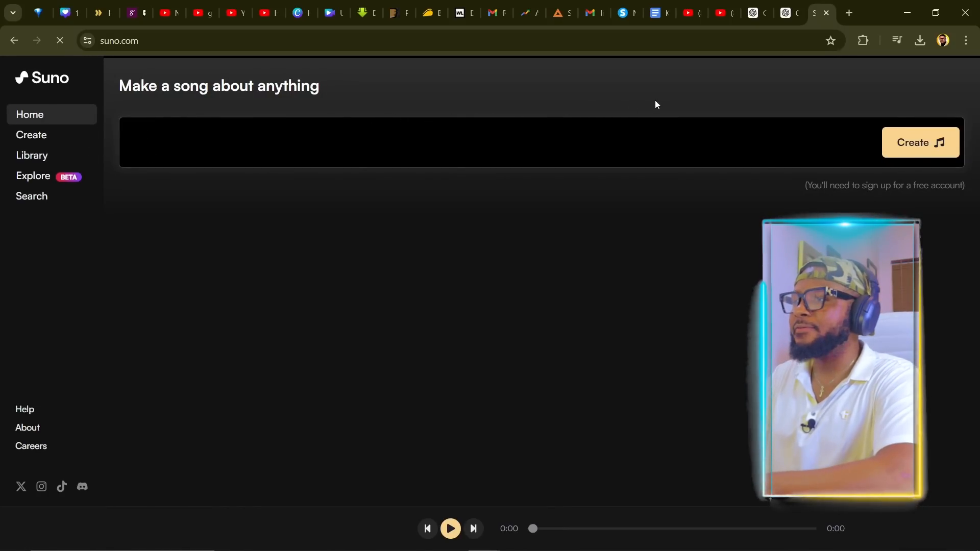Open a new browser tab
This screenshot has height=551, width=980.
pos(849,13)
